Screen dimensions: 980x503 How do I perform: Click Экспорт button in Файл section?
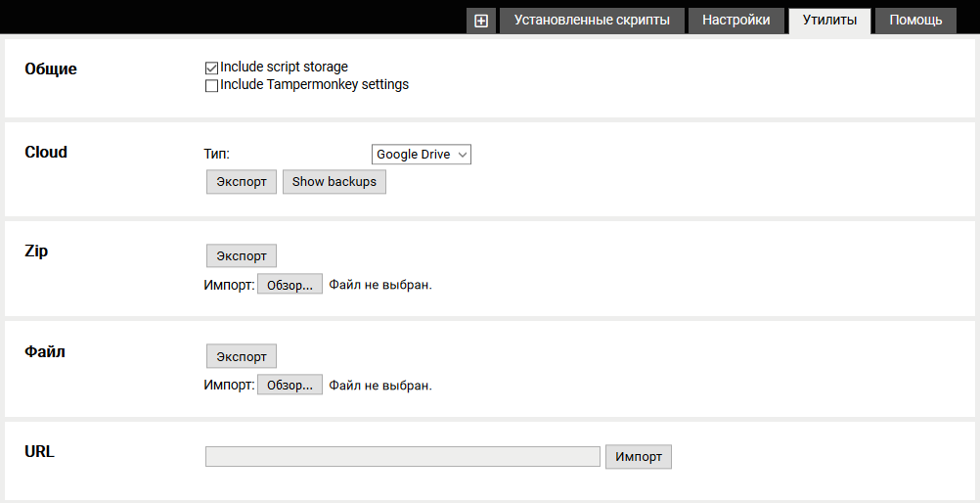[x=242, y=356]
